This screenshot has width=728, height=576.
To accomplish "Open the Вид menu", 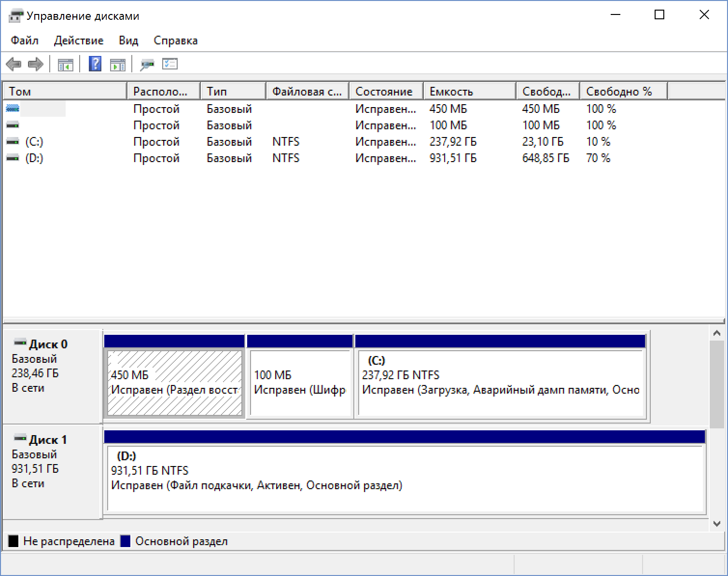I will point(128,41).
